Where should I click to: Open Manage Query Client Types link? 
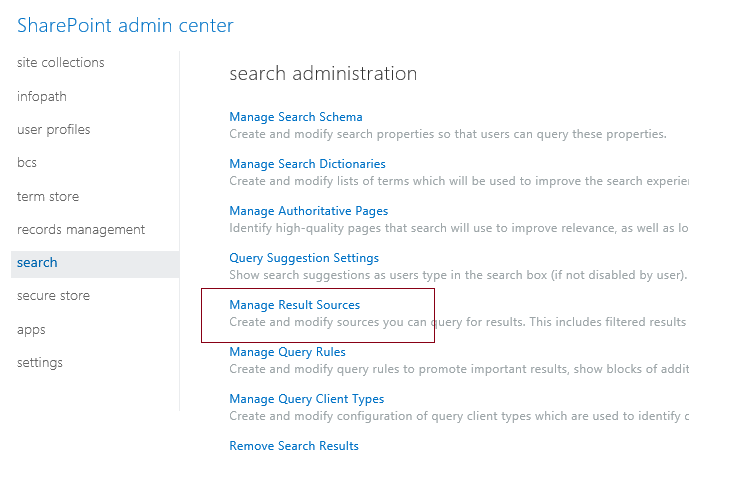307,399
